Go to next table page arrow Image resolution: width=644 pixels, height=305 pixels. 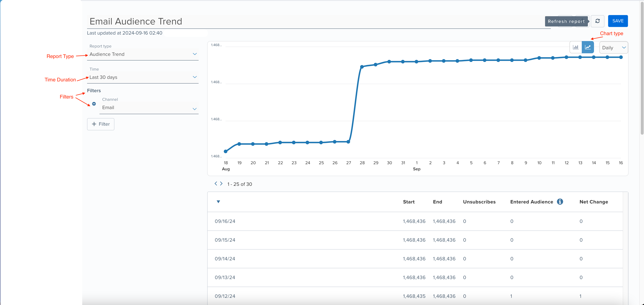point(221,184)
